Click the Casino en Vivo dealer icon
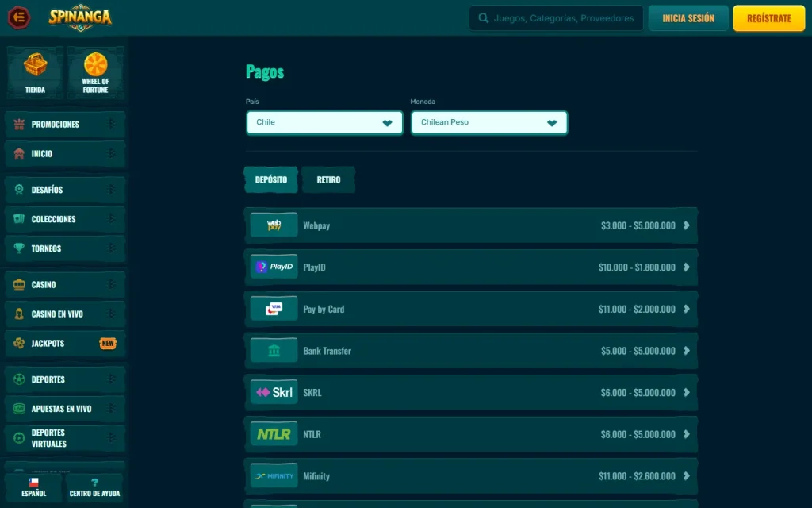Image resolution: width=812 pixels, height=508 pixels. pyautogui.click(x=19, y=314)
